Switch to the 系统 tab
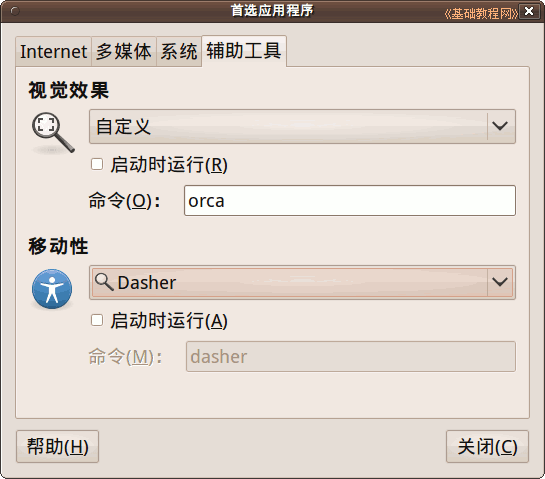Image resolution: width=545 pixels, height=479 pixels. [x=179, y=51]
